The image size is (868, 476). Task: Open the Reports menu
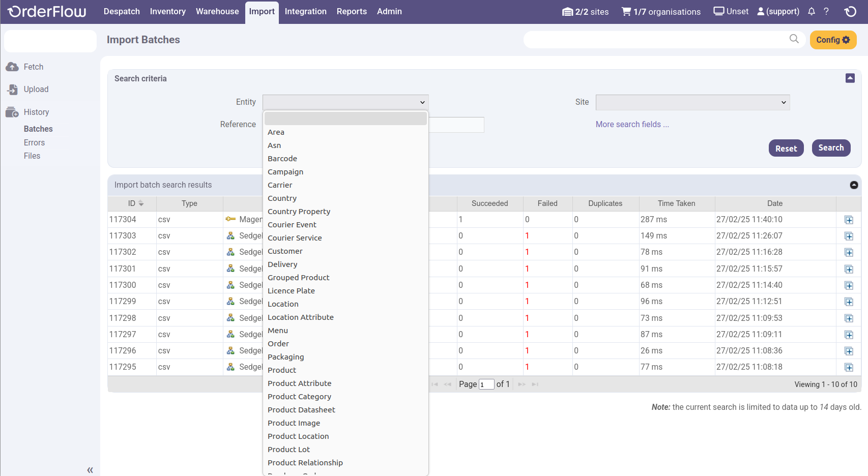pyautogui.click(x=352, y=11)
